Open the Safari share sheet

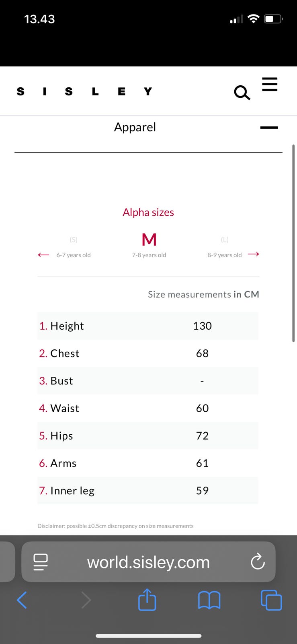click(147, 600)
